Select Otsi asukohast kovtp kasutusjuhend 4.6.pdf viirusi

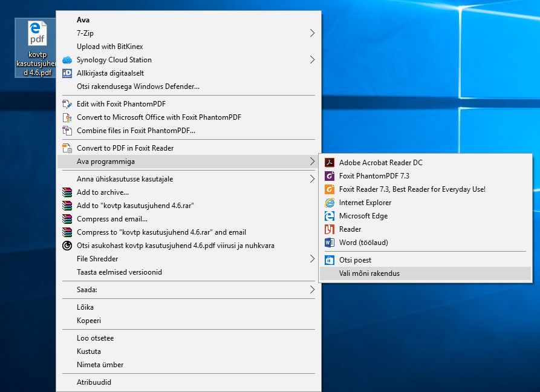(x=189, y=246)
